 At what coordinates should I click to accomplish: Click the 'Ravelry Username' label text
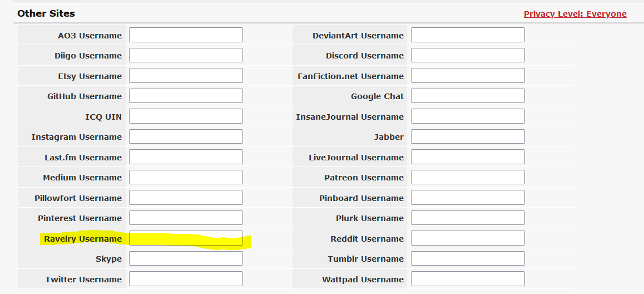coord(83,239)
